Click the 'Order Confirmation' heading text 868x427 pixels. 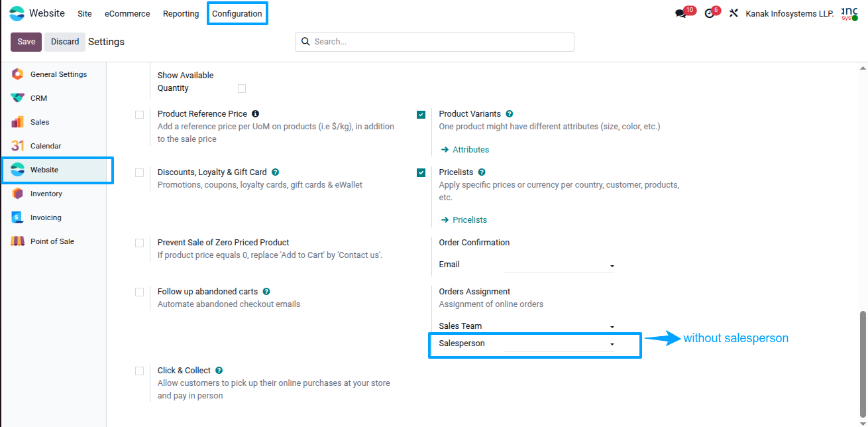[474, 243]
